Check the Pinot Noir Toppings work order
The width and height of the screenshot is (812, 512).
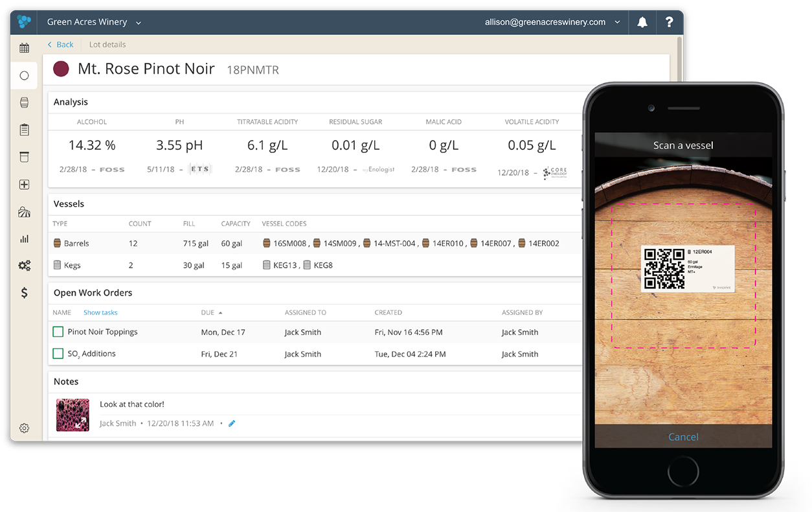[58, 332]
